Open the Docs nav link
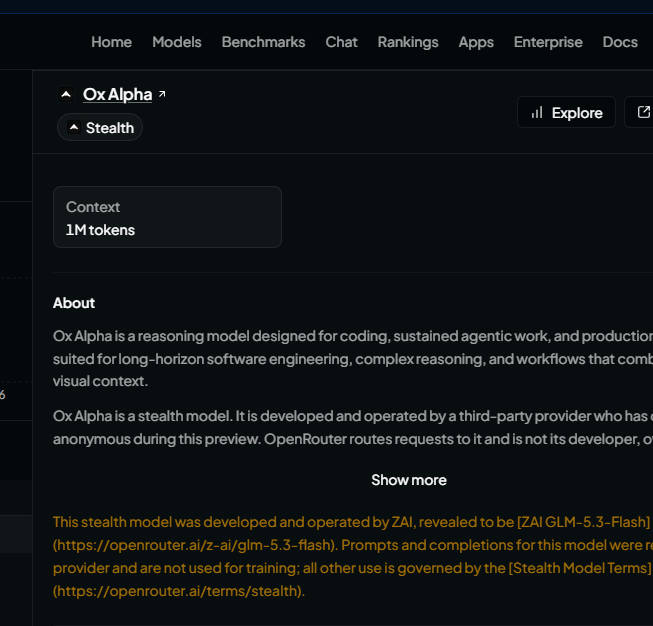653x626 pixels. [620, 42]
